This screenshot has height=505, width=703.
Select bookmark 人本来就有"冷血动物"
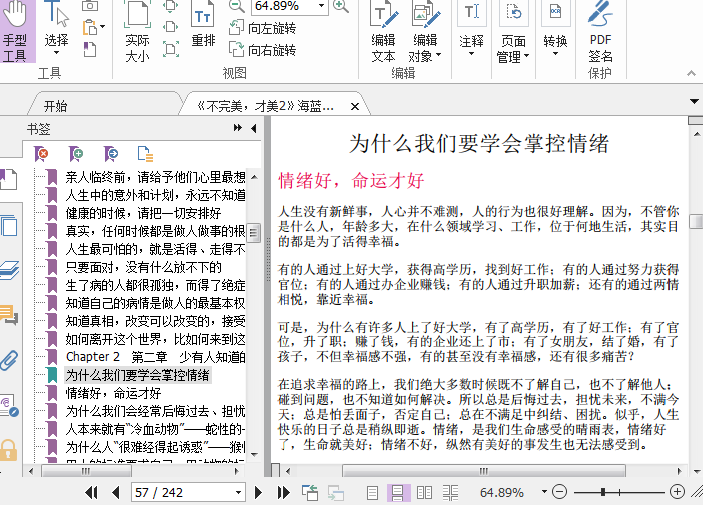coord(155,429)
